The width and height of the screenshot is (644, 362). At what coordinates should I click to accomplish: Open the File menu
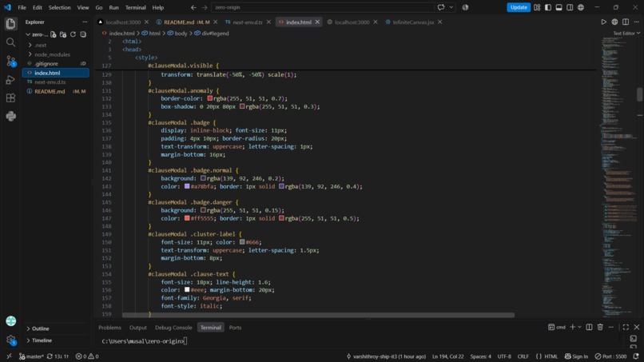(22, 7)
